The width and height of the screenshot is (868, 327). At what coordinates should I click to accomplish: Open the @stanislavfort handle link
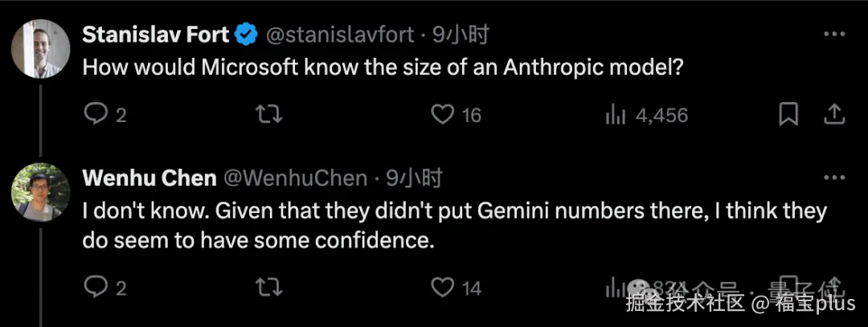point(340,35)
